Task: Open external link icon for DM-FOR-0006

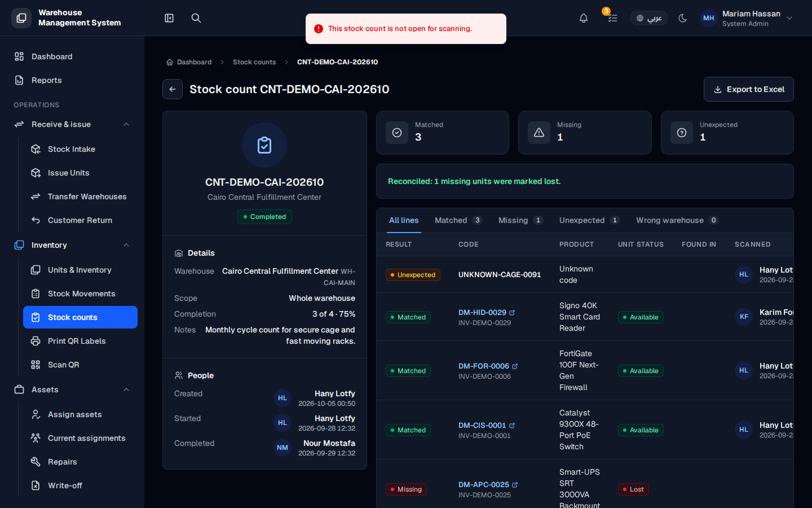Action: (515, 366)
